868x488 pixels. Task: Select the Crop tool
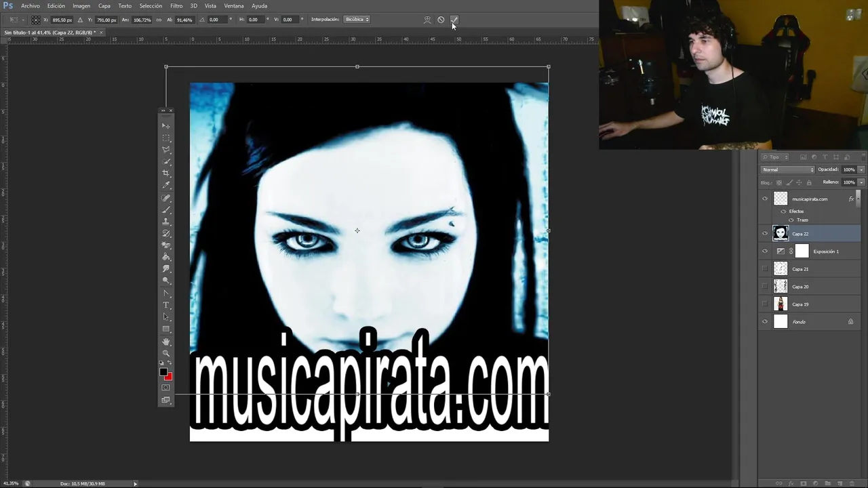coord(166,174)
